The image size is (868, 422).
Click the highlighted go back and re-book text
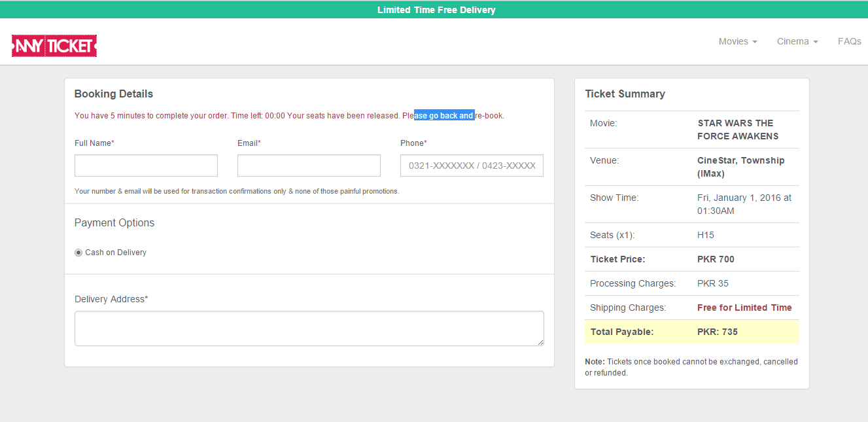[443, 115]
